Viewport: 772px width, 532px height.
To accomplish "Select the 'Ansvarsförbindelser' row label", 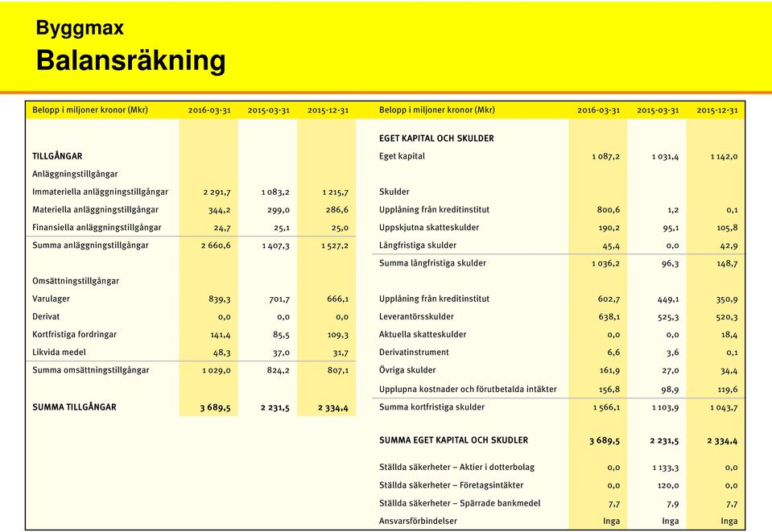I will tap(418, 521).
